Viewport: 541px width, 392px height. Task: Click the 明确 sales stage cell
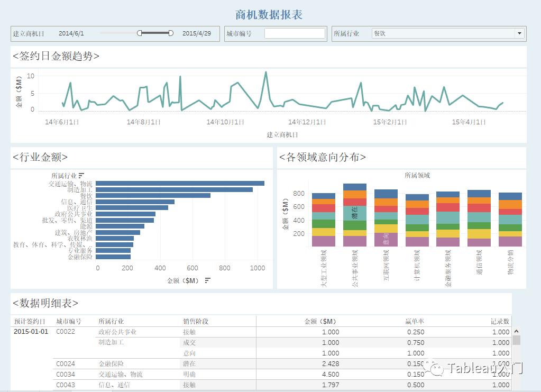coord(189,375)
